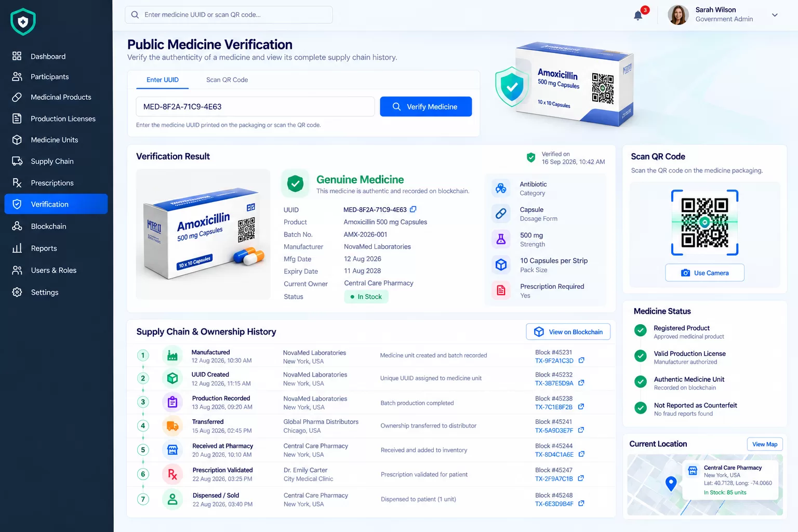Click the Capsule dosage form icon
This screenshot has width=798, height=532.
click(501, 214)
